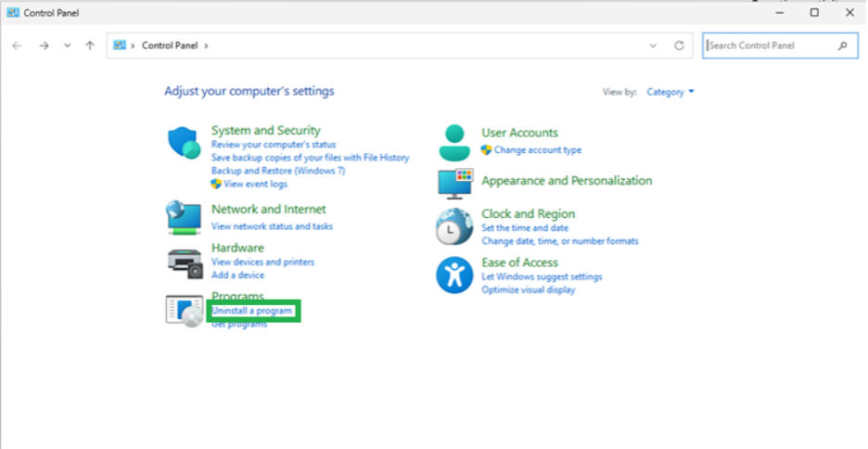Image resolution: width=868 pixels, height=449 pixels.
Task: Go forward using the right arrow
Action: click(44, 46)
